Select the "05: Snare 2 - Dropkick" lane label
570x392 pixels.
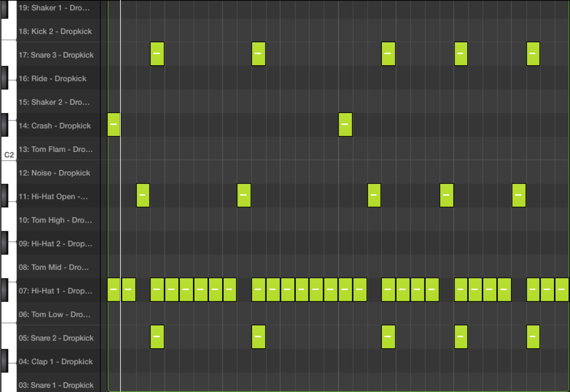(x=56, y=338)
